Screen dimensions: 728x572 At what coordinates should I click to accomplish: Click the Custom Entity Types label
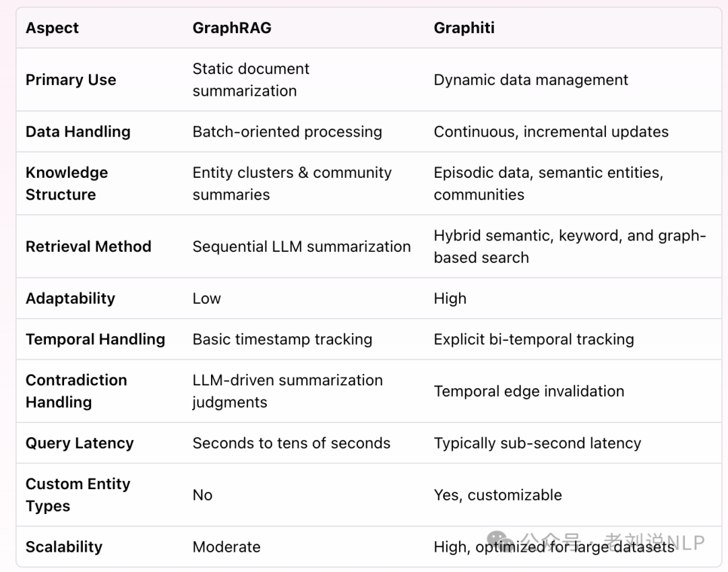78,495
